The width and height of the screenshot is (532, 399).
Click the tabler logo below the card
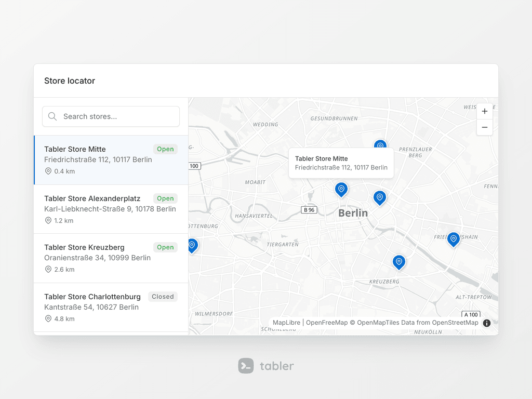(266, 366)
